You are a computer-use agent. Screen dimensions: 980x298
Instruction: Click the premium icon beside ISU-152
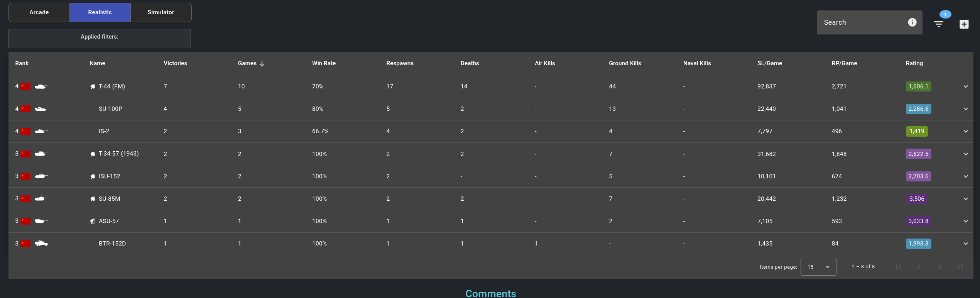click(93, 176)
